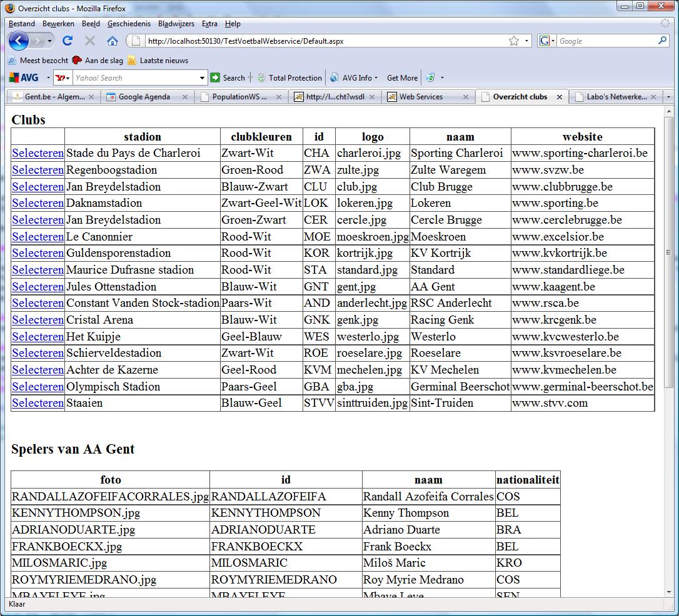Image resolution: width=679 pixels, height=616 pixels.
Task: Open the AVG Info dropdown
Action: tap(355, 78)
